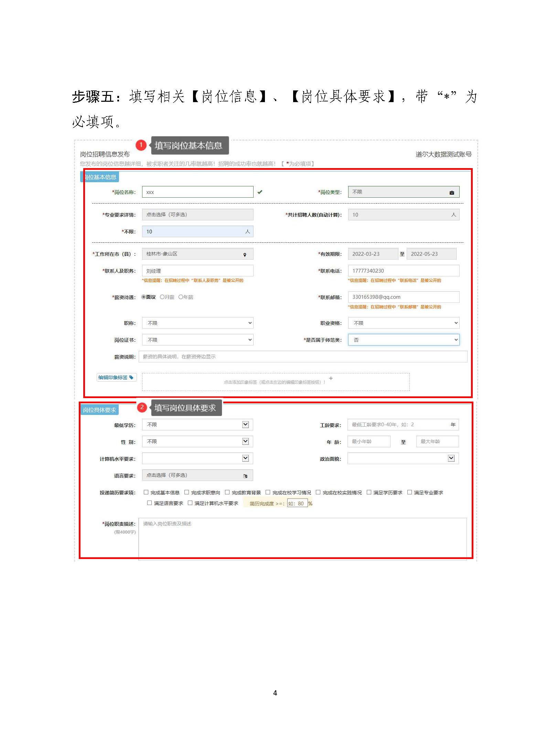
Task: Open the 职称 dropdown
Action: 197,323
